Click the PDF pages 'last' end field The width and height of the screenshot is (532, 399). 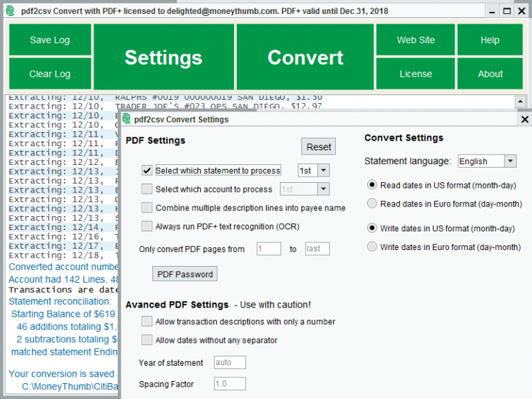coord(317,249)
